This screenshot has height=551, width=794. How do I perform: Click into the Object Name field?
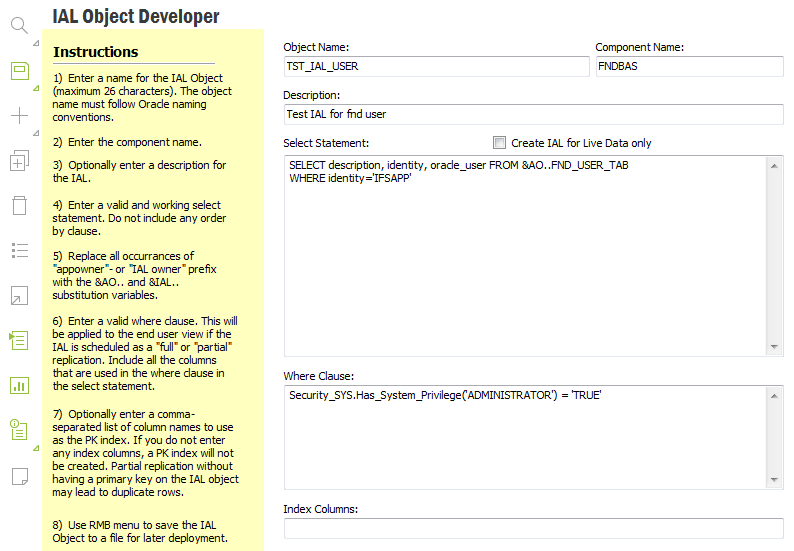[436, 66]
